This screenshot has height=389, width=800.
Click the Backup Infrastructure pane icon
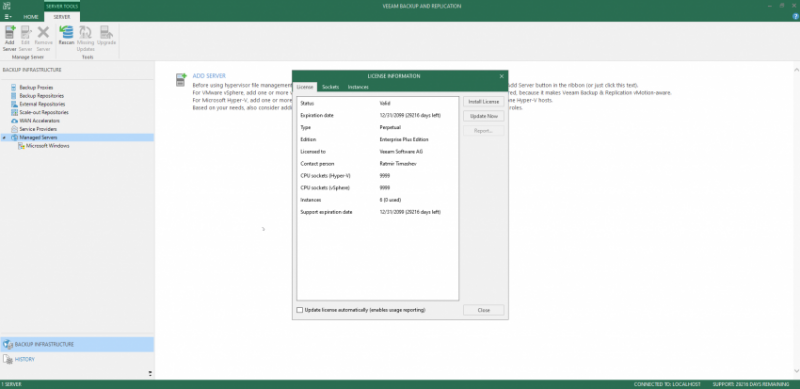coord(8,345)
